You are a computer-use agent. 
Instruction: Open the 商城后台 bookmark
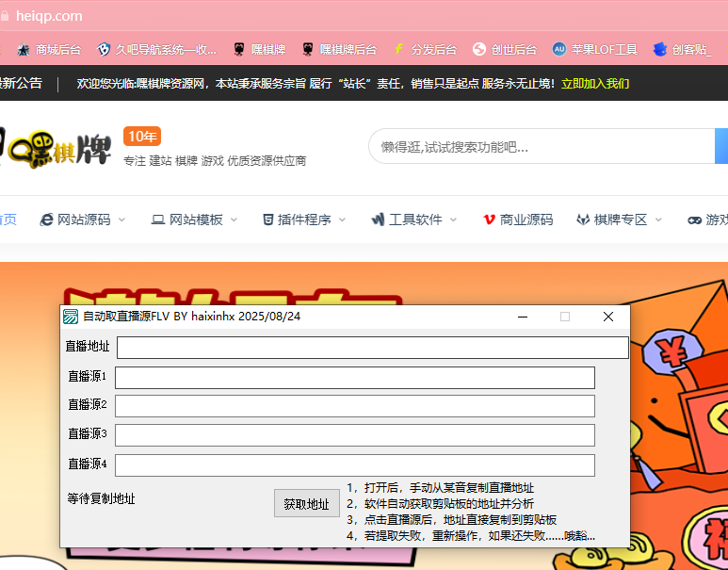(x=49, y=49)
